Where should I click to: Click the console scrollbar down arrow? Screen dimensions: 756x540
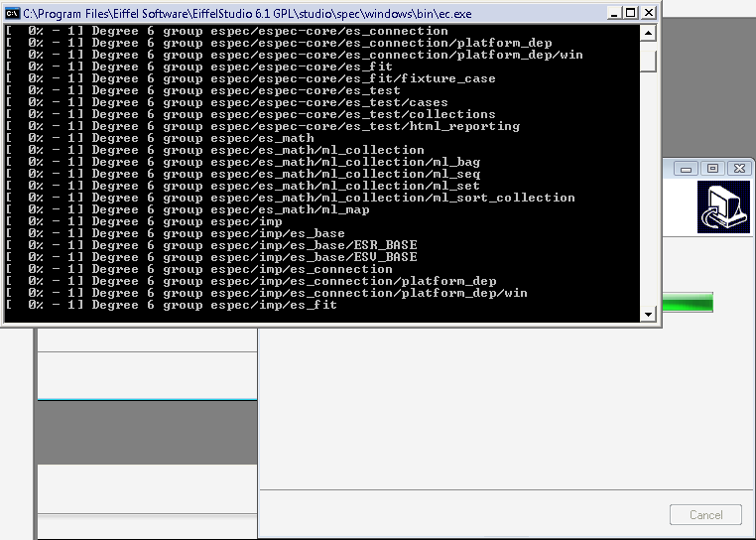point(648,315)
